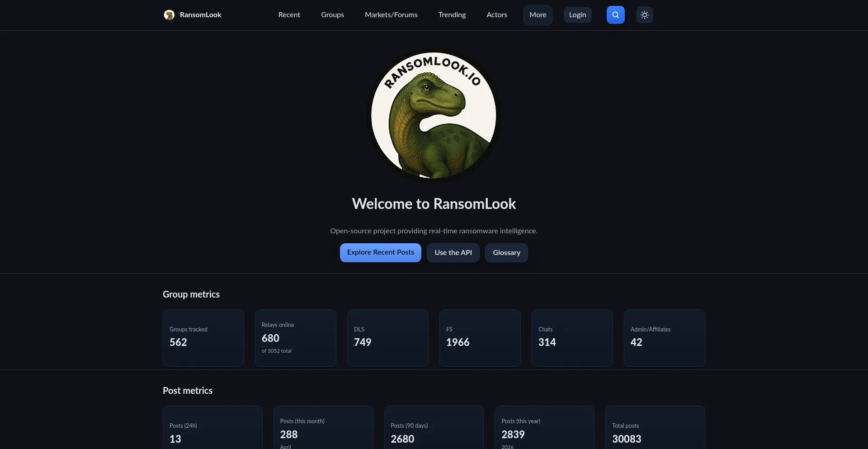Image resolution: width=868 pixels, height=449 pixels.
Task: Open the Actors page
Action: click(x=497, y=15)
